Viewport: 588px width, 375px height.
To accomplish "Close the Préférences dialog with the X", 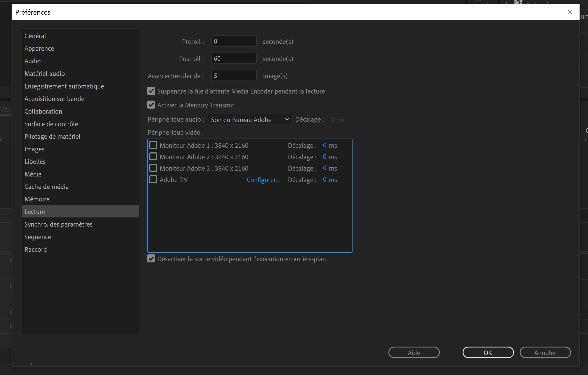I will tap(570, 12).
